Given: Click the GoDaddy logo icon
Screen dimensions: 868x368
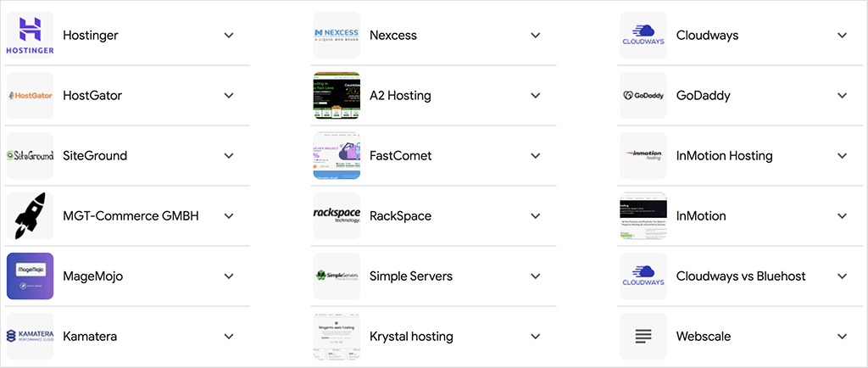Looking at the screenshot, I should (643, 95).
